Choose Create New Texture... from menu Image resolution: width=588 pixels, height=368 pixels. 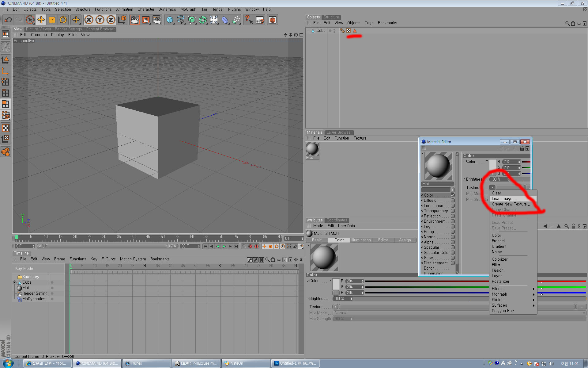coord(513,204)
